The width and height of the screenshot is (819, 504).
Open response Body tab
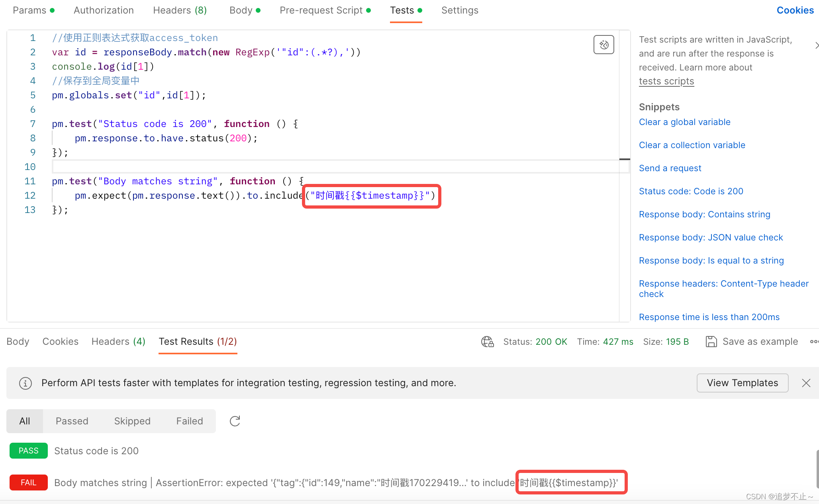tap(18, 342)
